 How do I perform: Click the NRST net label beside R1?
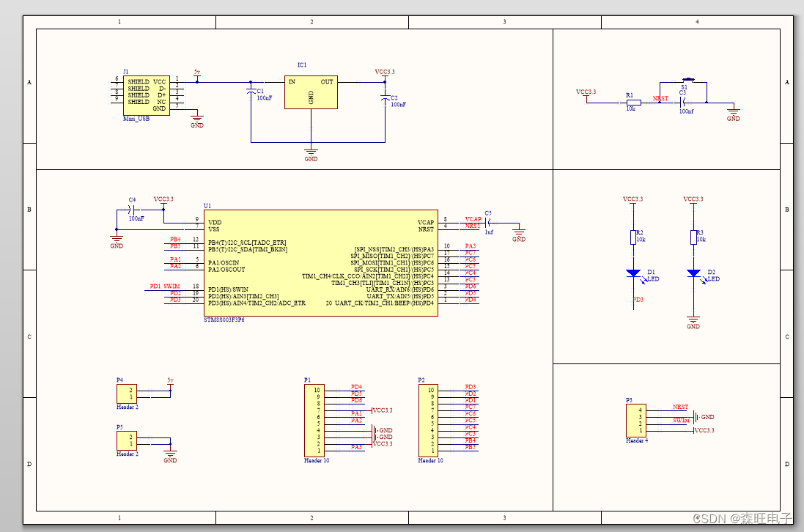coord(660,98)
